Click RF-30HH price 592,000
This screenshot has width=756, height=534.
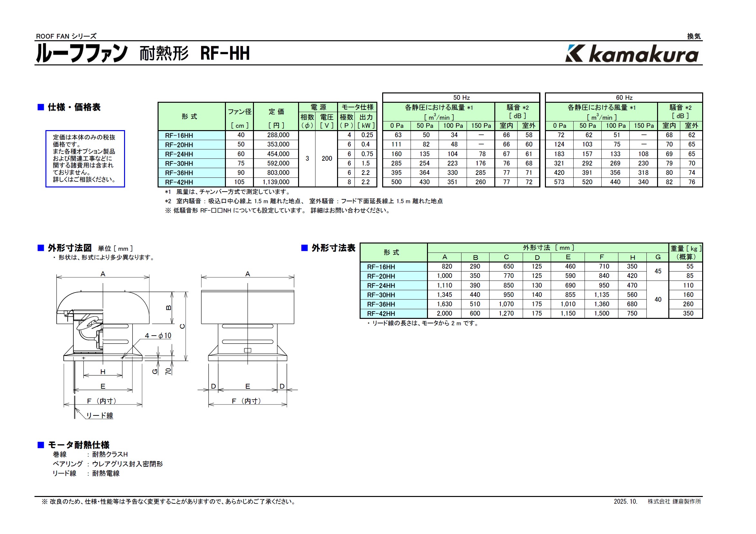[278, 163]
